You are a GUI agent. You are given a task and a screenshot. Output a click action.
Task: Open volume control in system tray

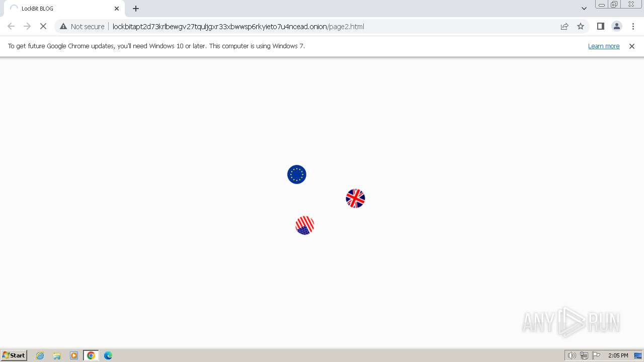point(572,355)
